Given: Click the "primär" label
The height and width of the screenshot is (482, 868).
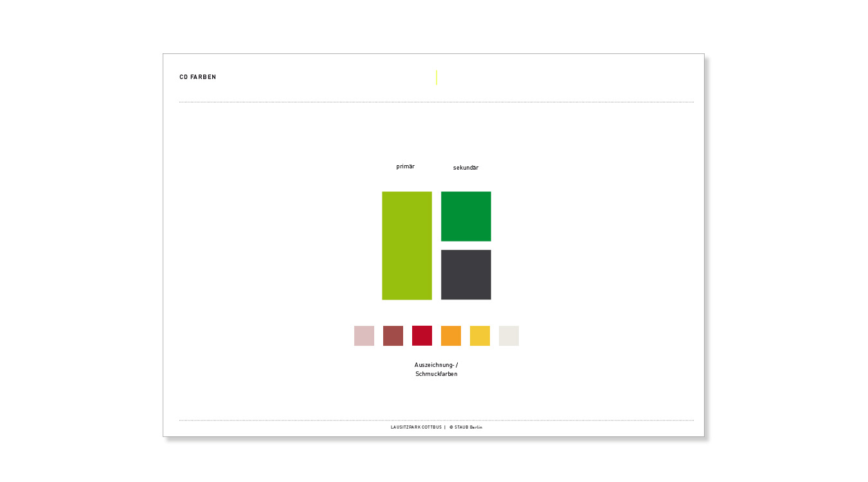Looking at the screenshot, I should tap(405, 166).
